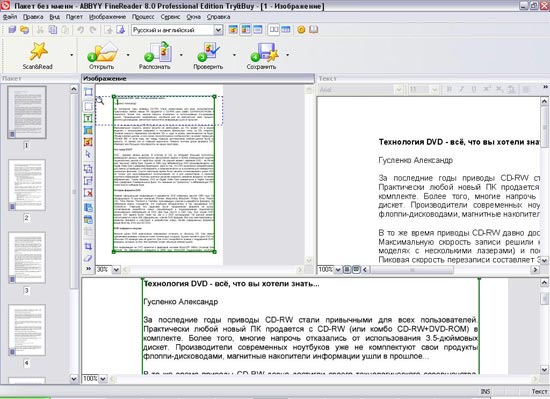Open the Справка menu
Screen dimensions: 550x399
pyautogui.click(x=218, y=17)
